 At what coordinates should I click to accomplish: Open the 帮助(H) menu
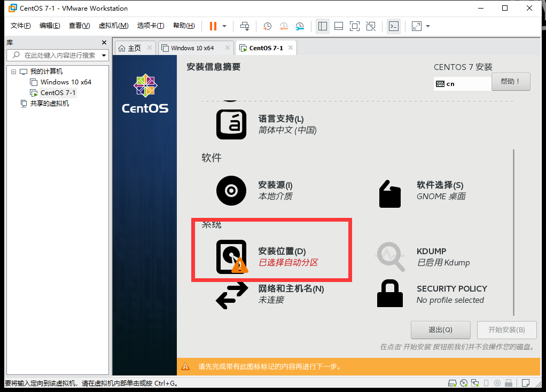click(184, 26)
